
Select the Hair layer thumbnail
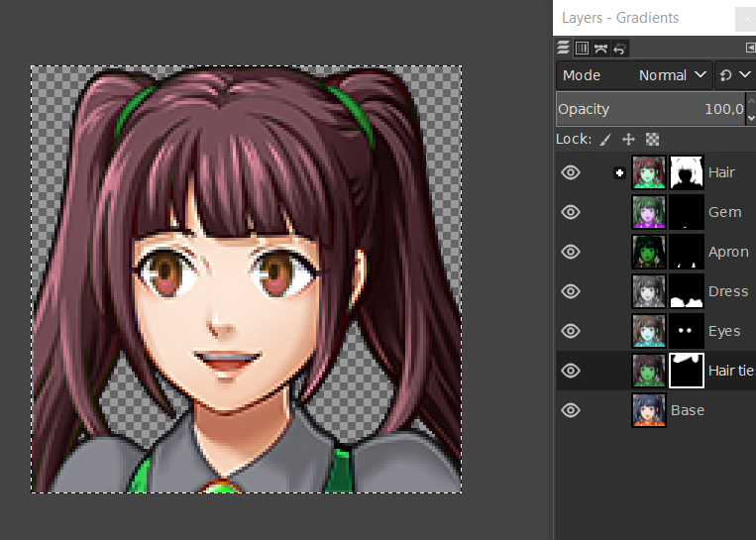(x=649, y=172)
